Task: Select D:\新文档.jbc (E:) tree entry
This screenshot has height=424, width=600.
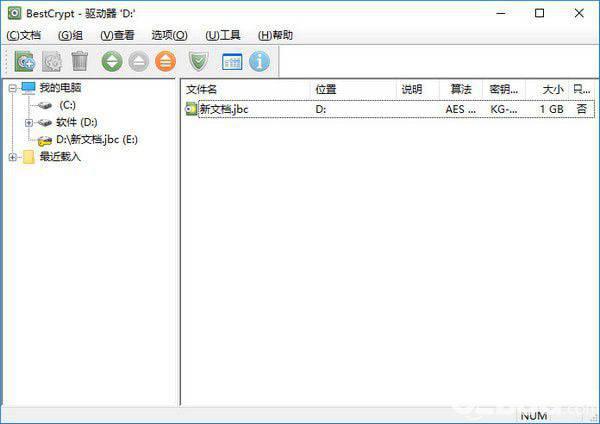Action: pos(97,140)
